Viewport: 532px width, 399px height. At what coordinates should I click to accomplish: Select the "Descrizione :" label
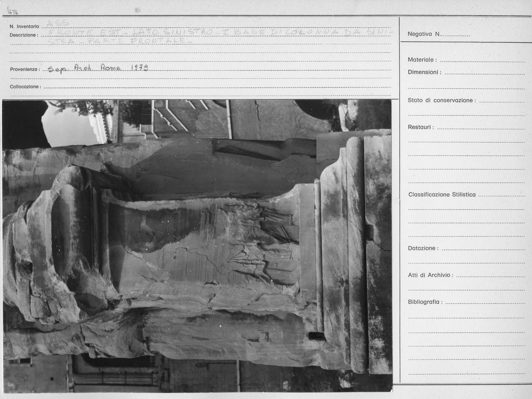(24, 35)
